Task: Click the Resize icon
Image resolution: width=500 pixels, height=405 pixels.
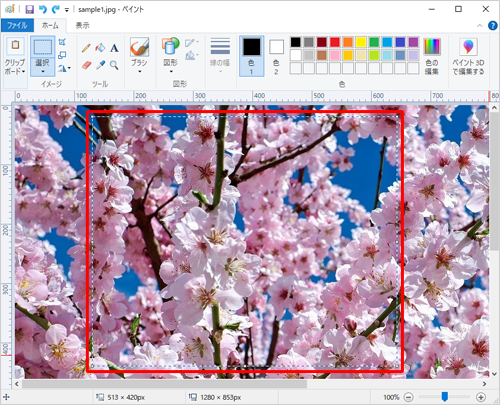Action: [62, 55]
